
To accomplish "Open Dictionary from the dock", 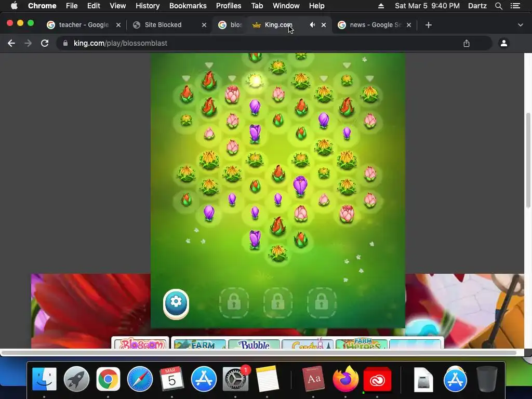I will (313, 379).
